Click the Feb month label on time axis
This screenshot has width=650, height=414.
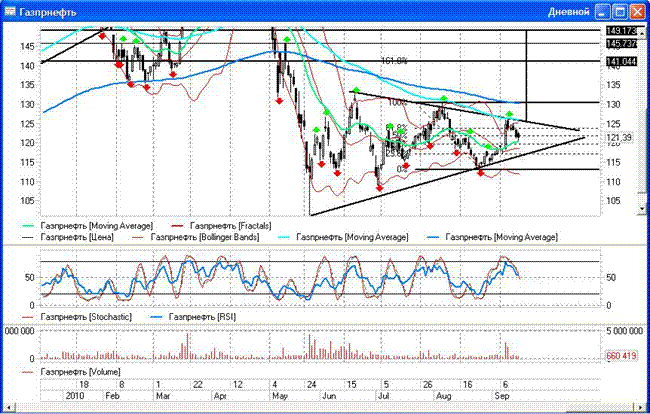coord(112,396)
